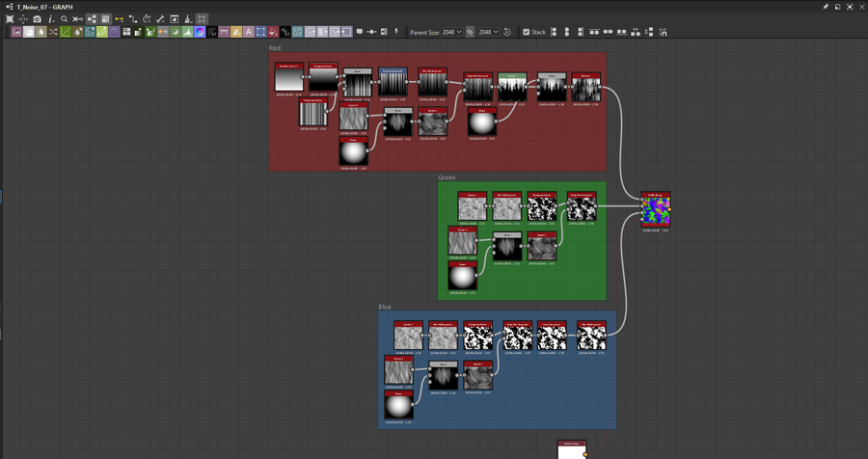Add a Text node via letter A icon
The width and height of the screenshot is (868, 459).
(x=249, y=32)
